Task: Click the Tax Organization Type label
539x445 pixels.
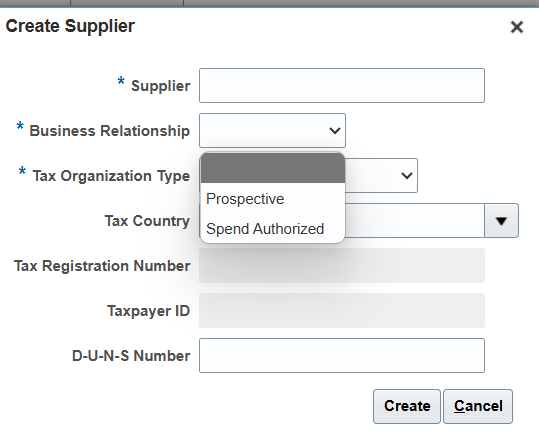Action: pos(111,176)
